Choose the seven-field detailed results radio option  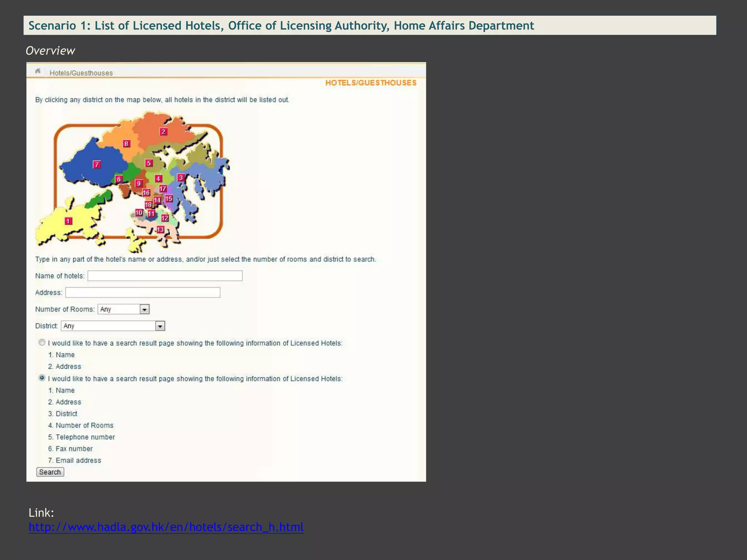click(42, 378)
